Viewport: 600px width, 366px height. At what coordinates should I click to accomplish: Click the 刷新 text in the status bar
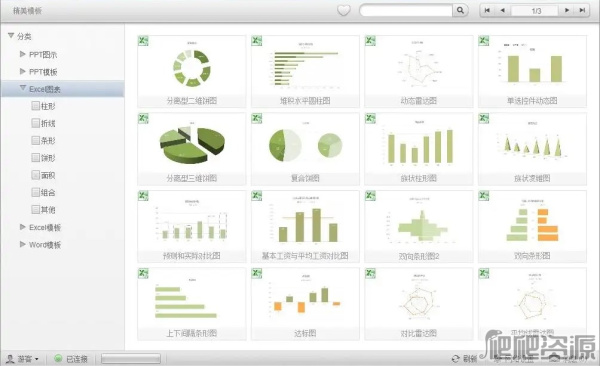(470, 359)
